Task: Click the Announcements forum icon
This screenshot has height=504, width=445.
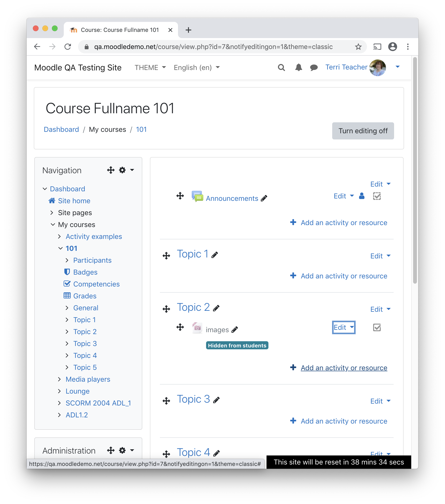Action: [x=197, y=197]
